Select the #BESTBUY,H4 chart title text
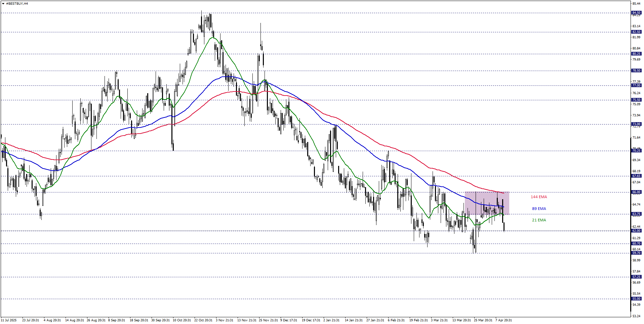 [x=17, y=3]
